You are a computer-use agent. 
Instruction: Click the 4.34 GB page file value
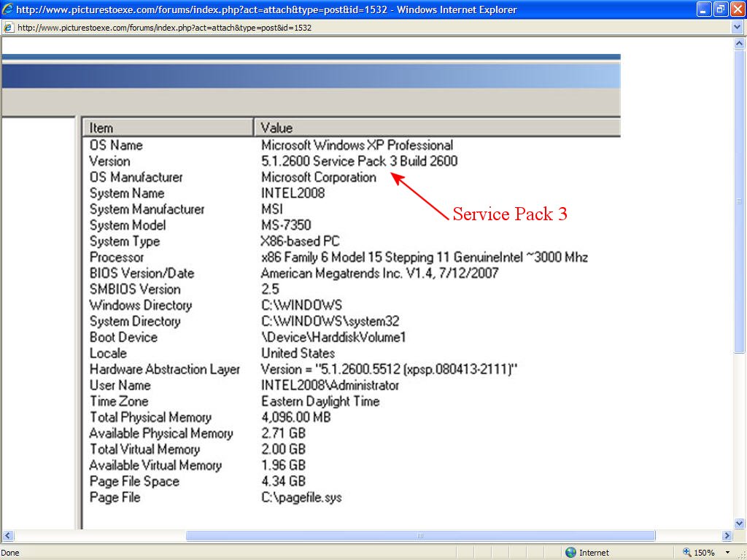(283, 481)
